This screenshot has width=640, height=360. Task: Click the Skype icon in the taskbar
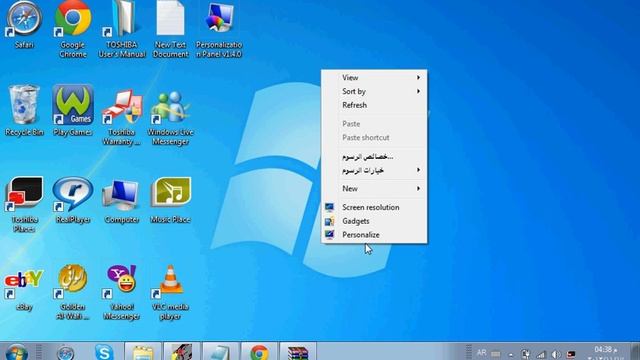104,352
